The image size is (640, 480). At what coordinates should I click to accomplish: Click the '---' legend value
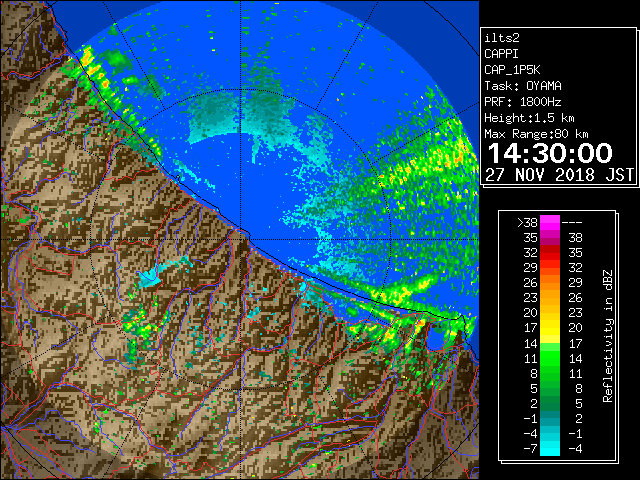(572, 223)
